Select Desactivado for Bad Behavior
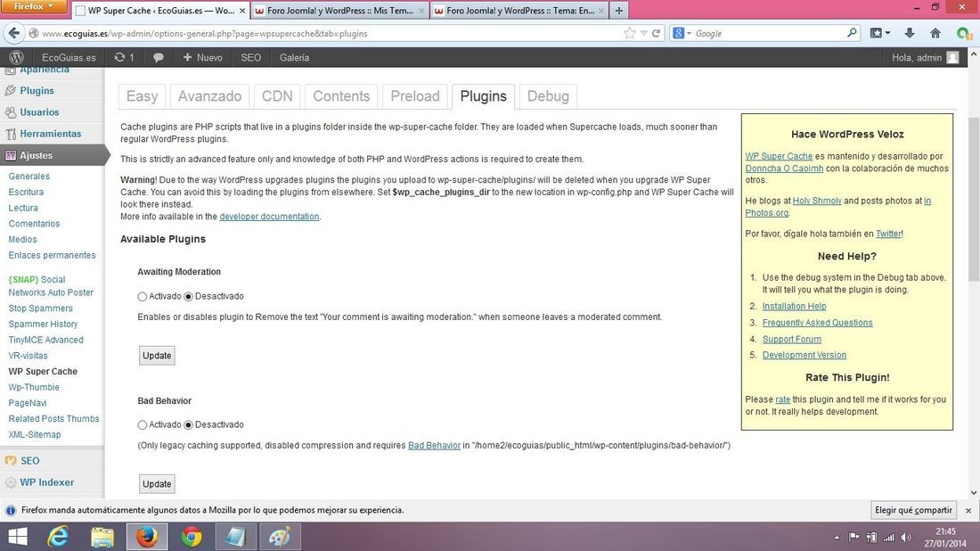The width and height of the screenshot is (980, 551). pos(188,424)
